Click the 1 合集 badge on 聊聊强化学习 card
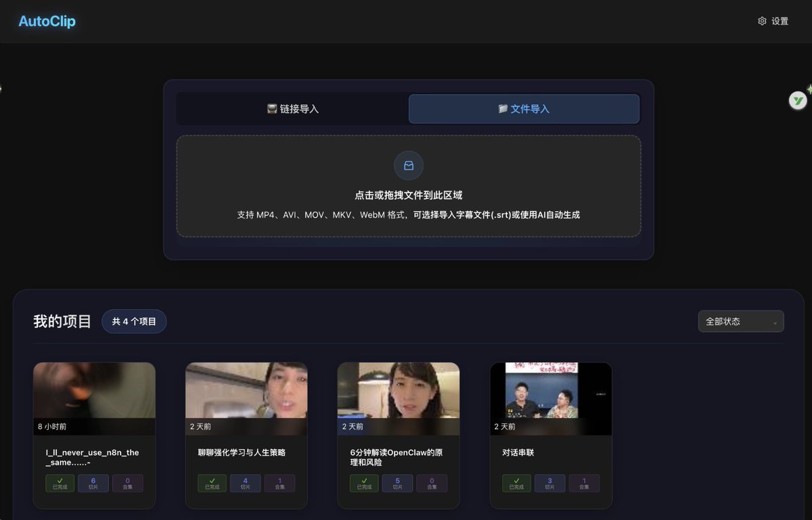This screenshot has width=812, height=520. pos(279,483)
